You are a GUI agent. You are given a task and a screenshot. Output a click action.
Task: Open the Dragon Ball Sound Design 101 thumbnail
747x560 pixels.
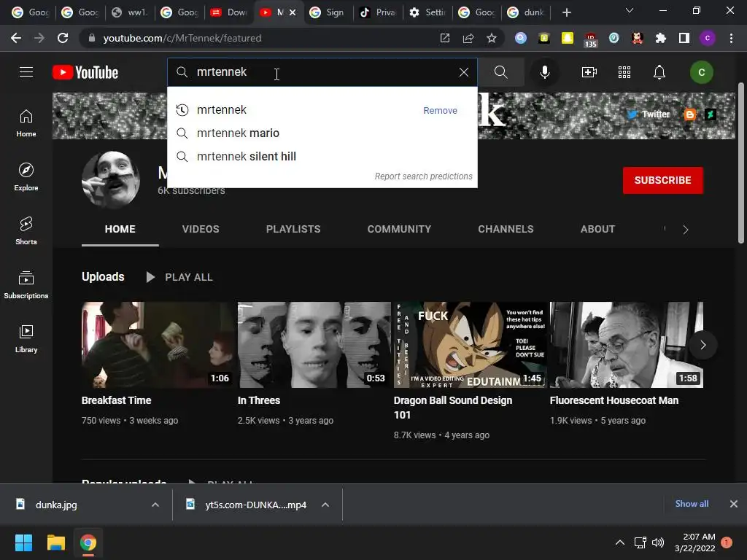point(471,345)
